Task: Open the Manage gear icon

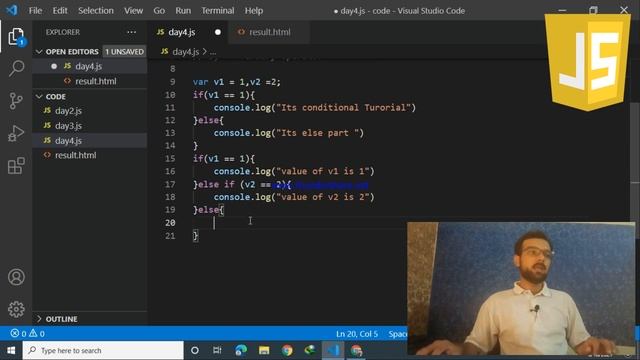Action: tap(16, 309)
